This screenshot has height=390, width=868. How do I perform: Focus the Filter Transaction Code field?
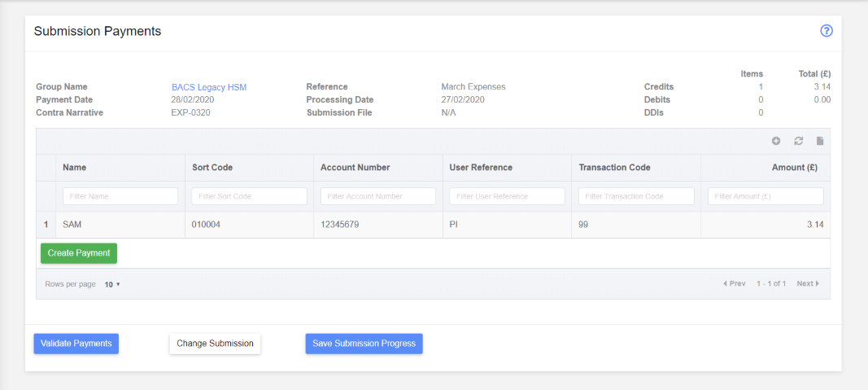tap(636, 196)
